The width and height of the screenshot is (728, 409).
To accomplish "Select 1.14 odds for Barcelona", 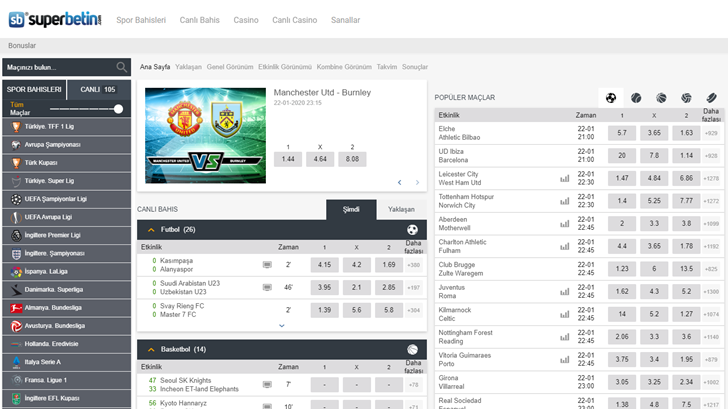I will click(x=686, y=156).
